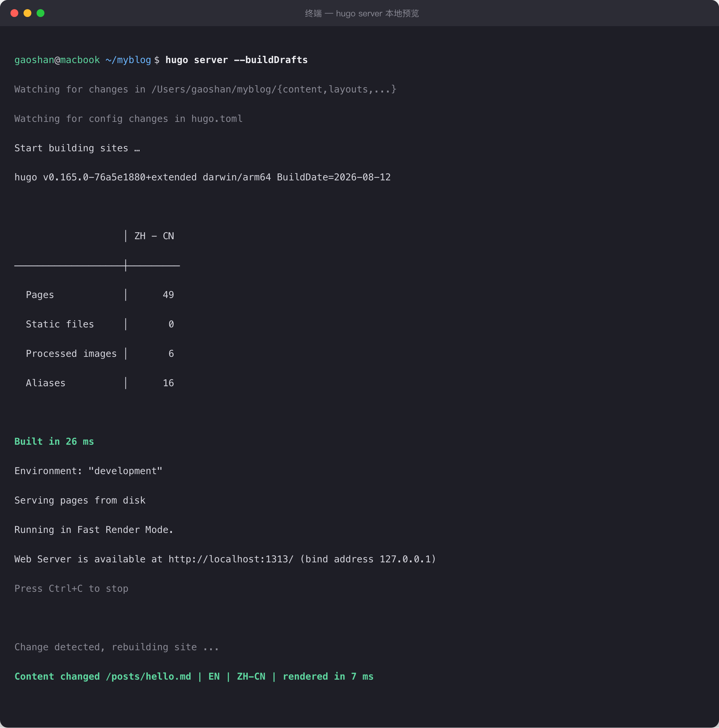Click the 'hugo server --buildDrafts' command

[x=237, y=60]
